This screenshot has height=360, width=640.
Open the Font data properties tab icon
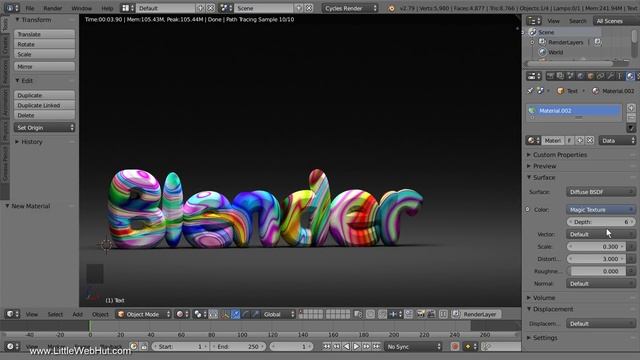[x=620, y=76]
